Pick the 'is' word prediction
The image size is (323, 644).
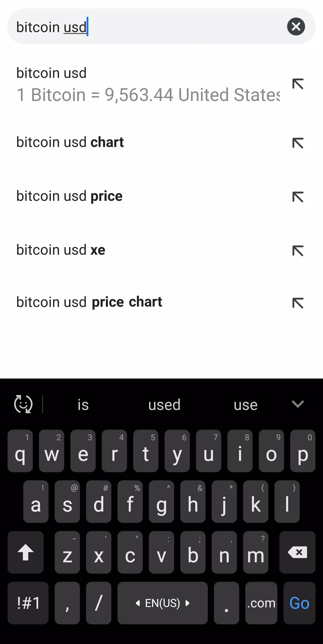[x=83, y=405]
